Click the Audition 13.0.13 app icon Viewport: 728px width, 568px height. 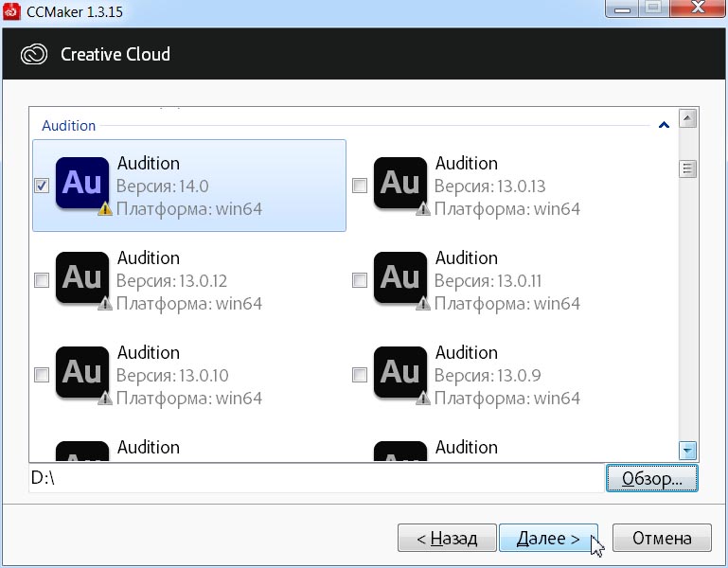(x=400, y=183)
